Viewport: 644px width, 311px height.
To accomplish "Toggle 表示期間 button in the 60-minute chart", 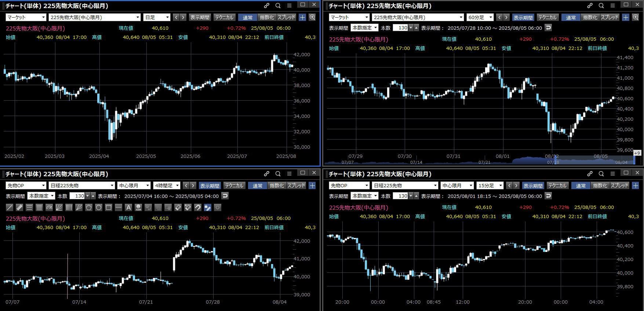I will (523, 17).
